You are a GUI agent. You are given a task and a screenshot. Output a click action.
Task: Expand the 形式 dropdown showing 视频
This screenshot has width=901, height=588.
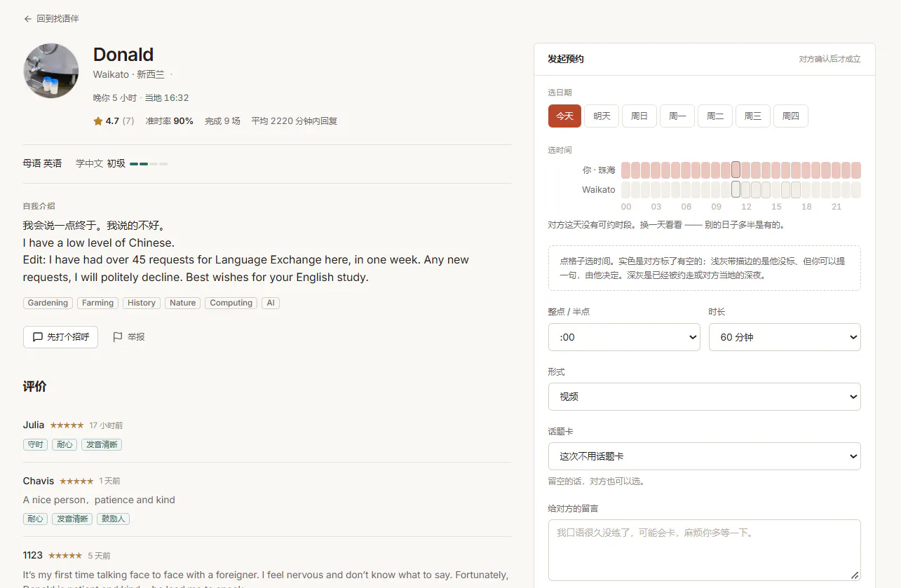tap(705, 397)
